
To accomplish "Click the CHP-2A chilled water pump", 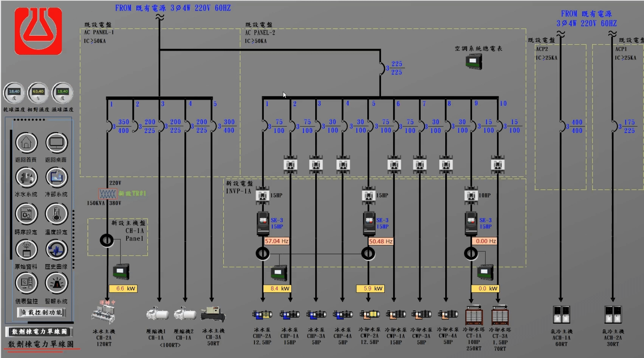I will pyautogui.click(x=262, y=314).
